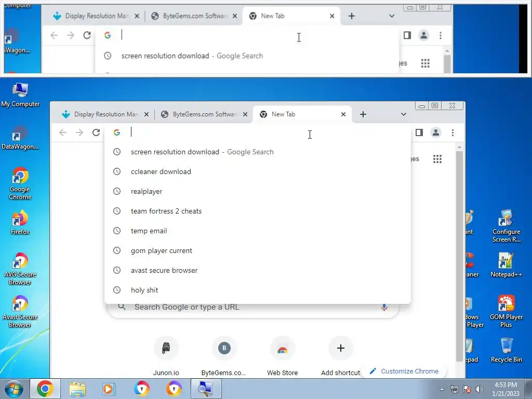Screen dimensions: 532x399
Task: Close the Display Resolution Manager tab in main window
Action: pyautogui.click(x=146, y=114)
